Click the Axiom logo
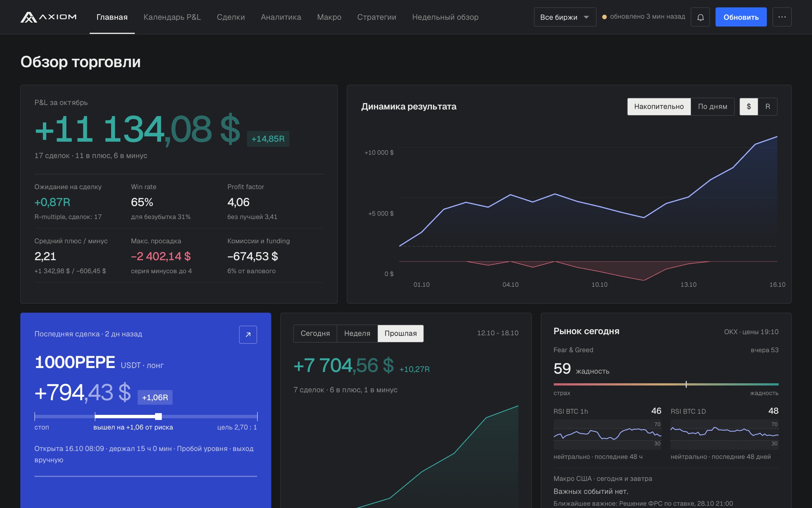Viewport: 812px width, 508px height. pos(48,17)
